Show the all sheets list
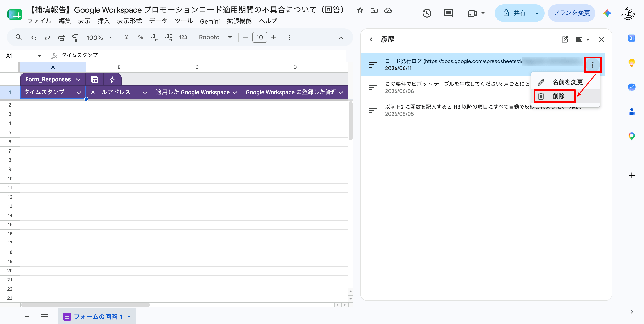 click(x=44, y=317)
